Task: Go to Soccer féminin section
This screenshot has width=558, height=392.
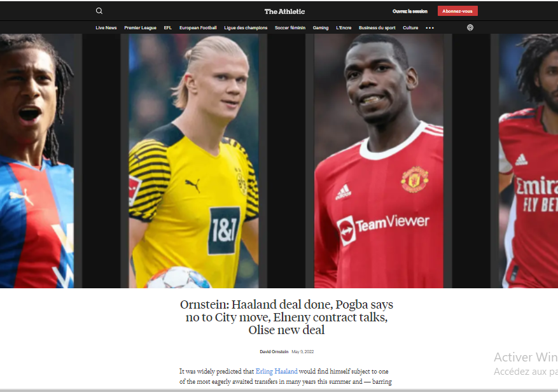Action: 290,28
